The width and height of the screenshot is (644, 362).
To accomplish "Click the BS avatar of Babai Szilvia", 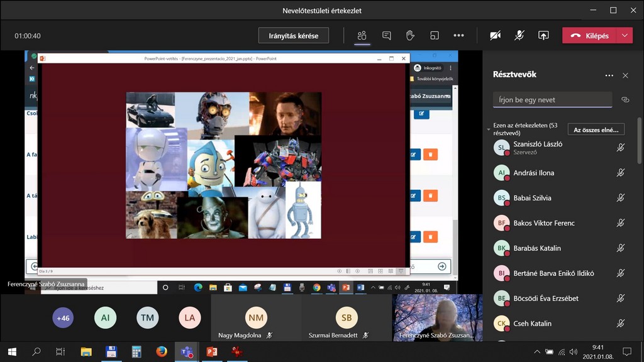I will click(x=501, y=198).
